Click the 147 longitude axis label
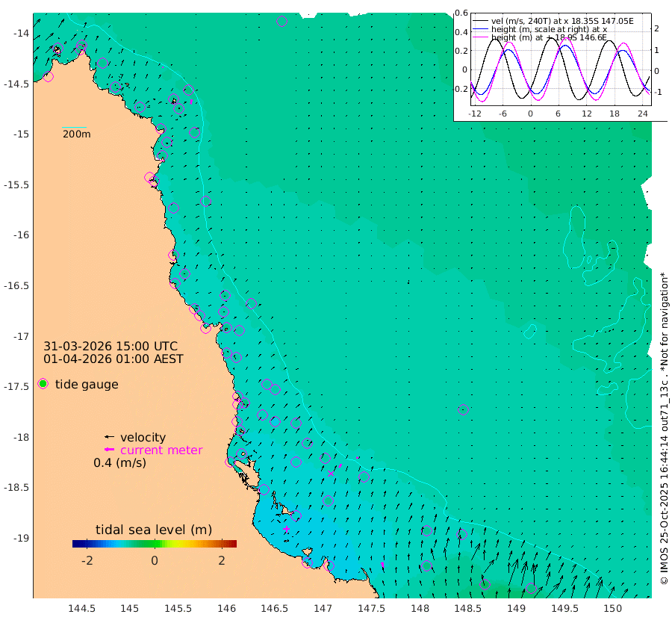This screenshot has width=672, height=623. click(x=323, y=608)
